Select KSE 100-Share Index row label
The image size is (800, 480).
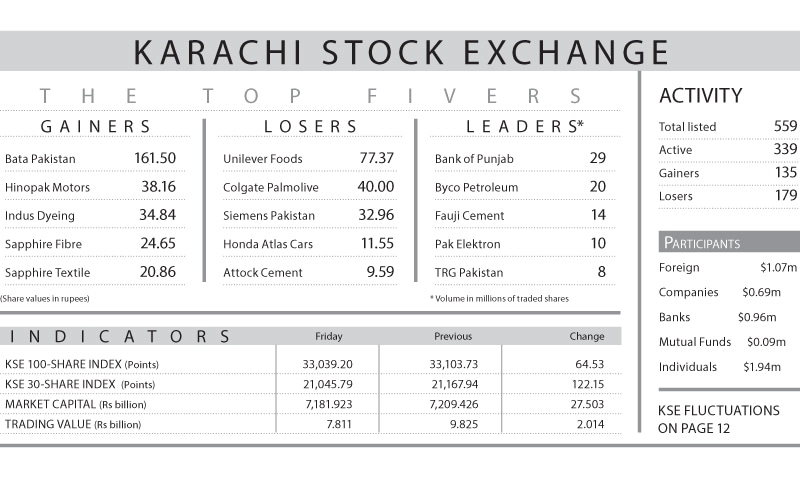pyautogui.click(x=82, y=363)
